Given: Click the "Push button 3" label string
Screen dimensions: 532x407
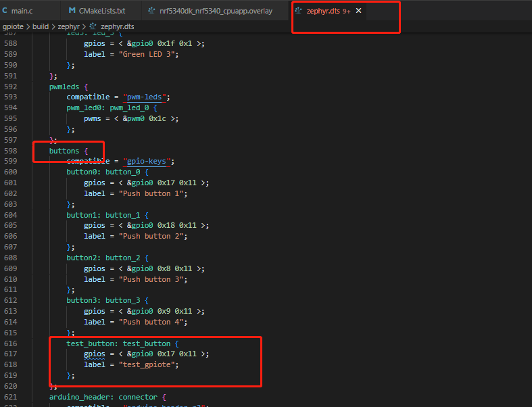Looking at the screenshot, I should (151, 279).
